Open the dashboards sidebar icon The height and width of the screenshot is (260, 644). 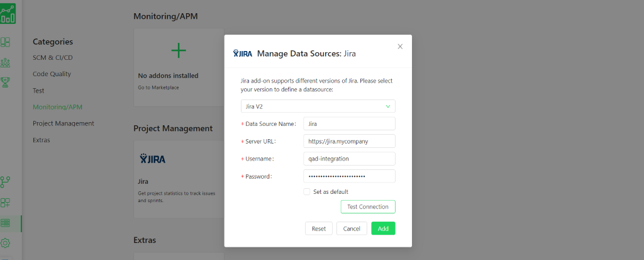pyautogui.click(x=5, y=42)
